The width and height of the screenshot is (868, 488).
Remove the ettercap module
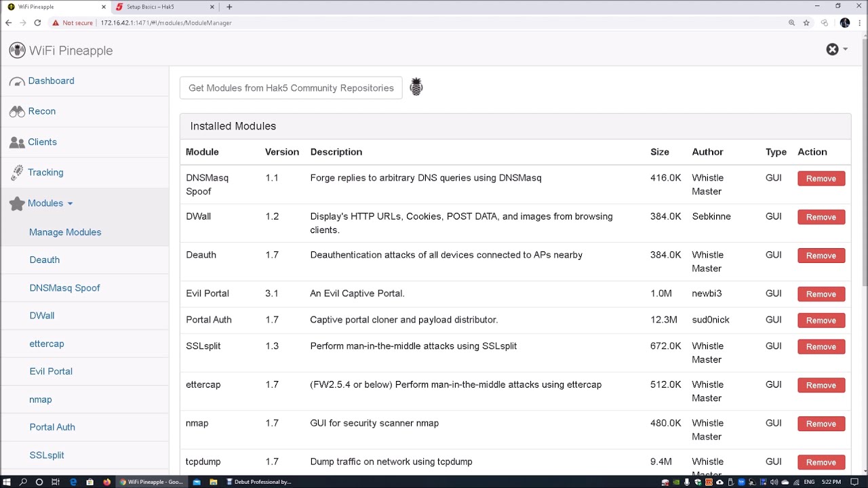(x=821, y=385)
